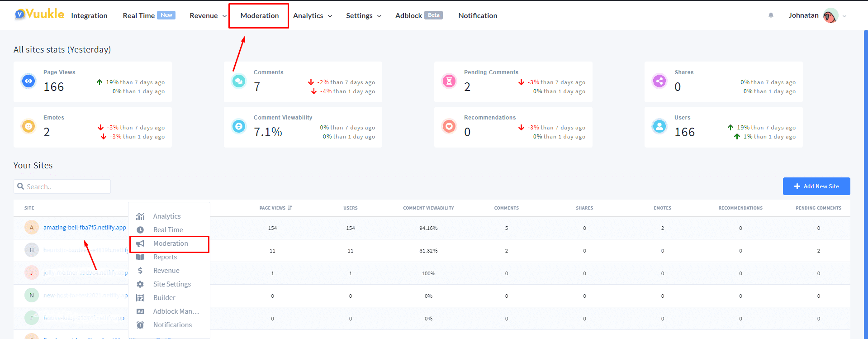Sort by Page Views arrows icon
This screenshot has height=339, width=868.
tap(290, 208)
